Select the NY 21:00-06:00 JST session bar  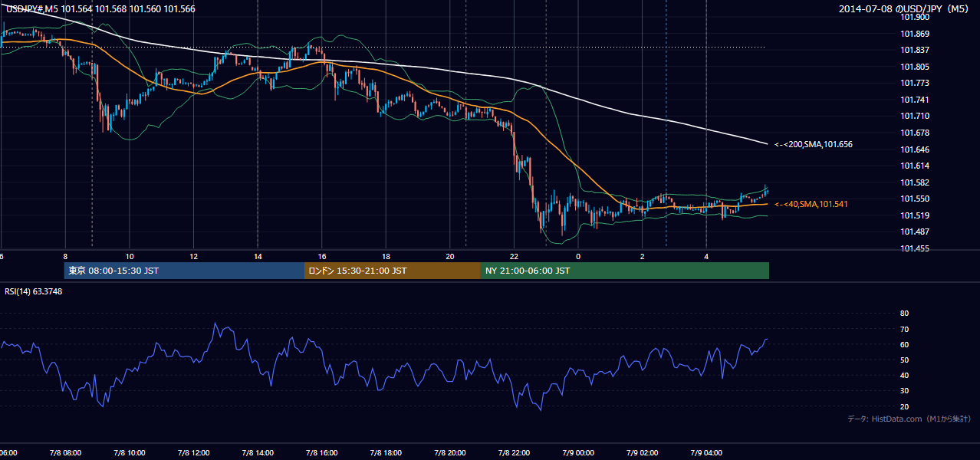[625, 271]
